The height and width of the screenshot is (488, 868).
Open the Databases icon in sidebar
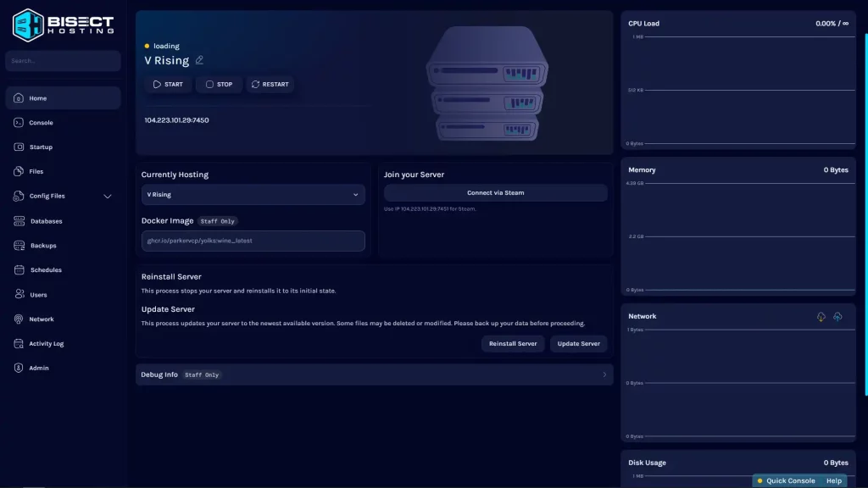click(19, 221)
